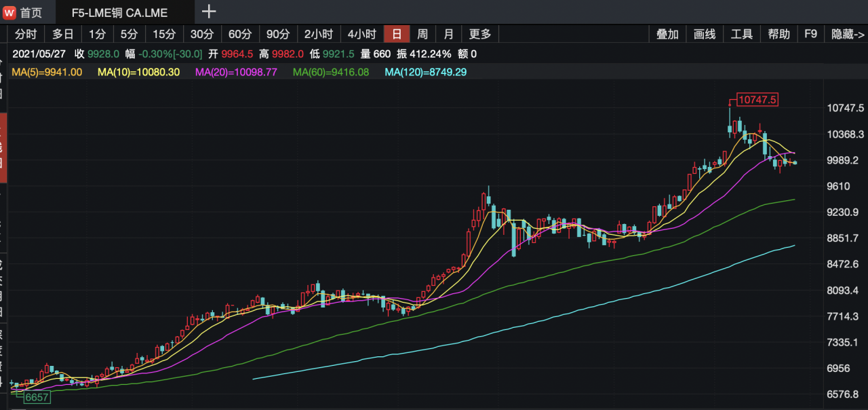
Task: Switch to 5分 five-minute period
Action: tap(129, 34)
